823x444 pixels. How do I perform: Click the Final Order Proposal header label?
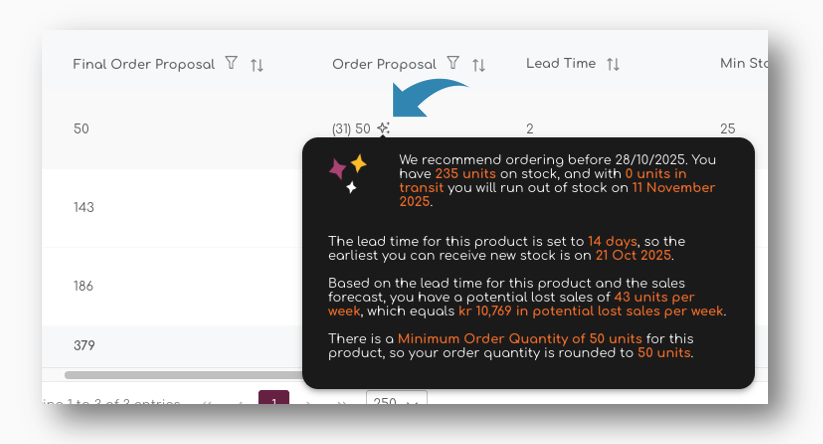(x=143, y=64)
